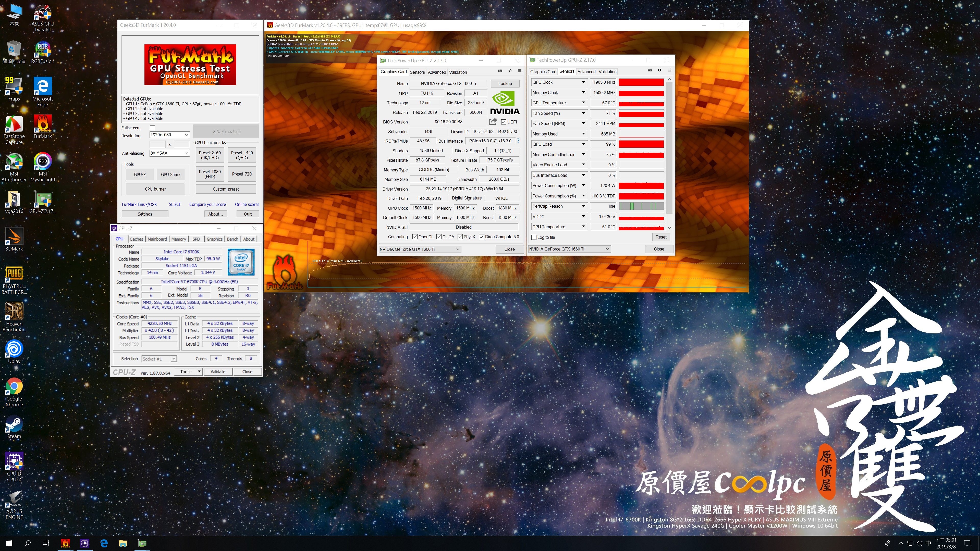Click Reset button in GPU-Z Sensors
The image size is (980, 551).
click(x=661, y=237)
